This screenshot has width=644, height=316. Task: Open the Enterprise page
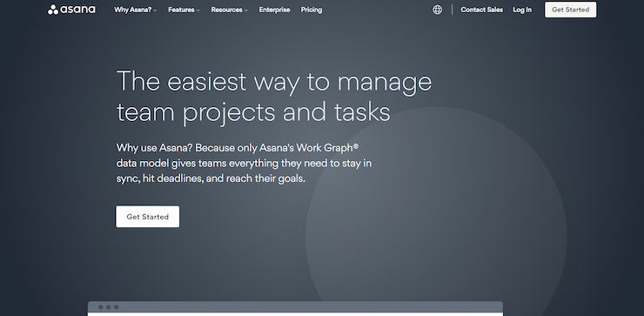[x=274, y=10]
